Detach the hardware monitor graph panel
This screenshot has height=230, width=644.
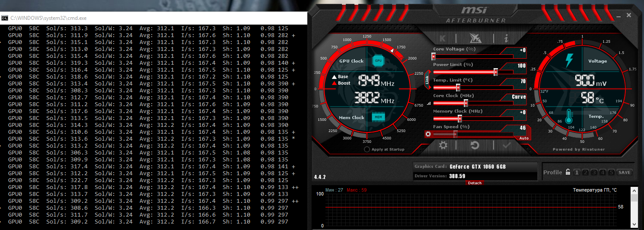tap(475, 183)
